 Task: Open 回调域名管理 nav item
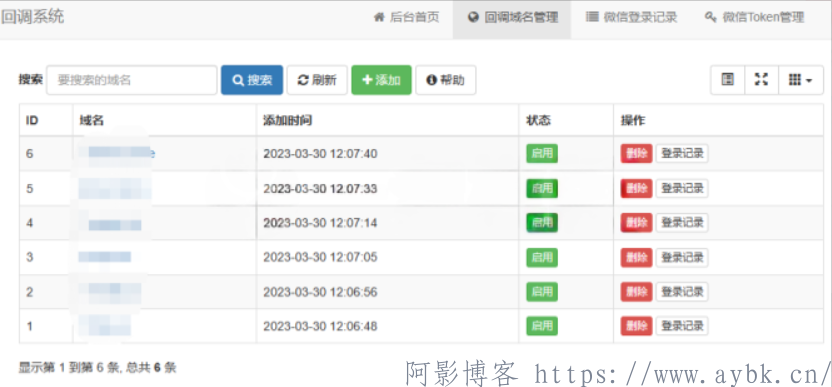512,18
